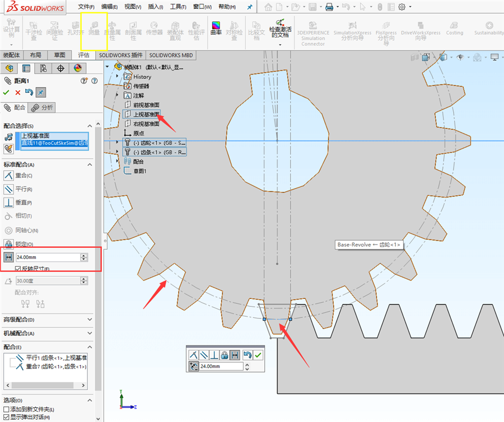Image resolution: width=504 pixels, height=422 pixels.
Task: Toggle the 反转尺寸 (Flip dimension) checkbox
Action: pos(18,269)
